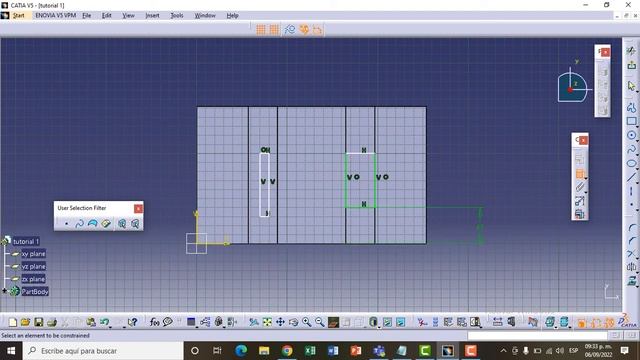The width and height of the screenshot is (640, 360).
Task: Select the zx plane in the tree
Action: (33, 279)
